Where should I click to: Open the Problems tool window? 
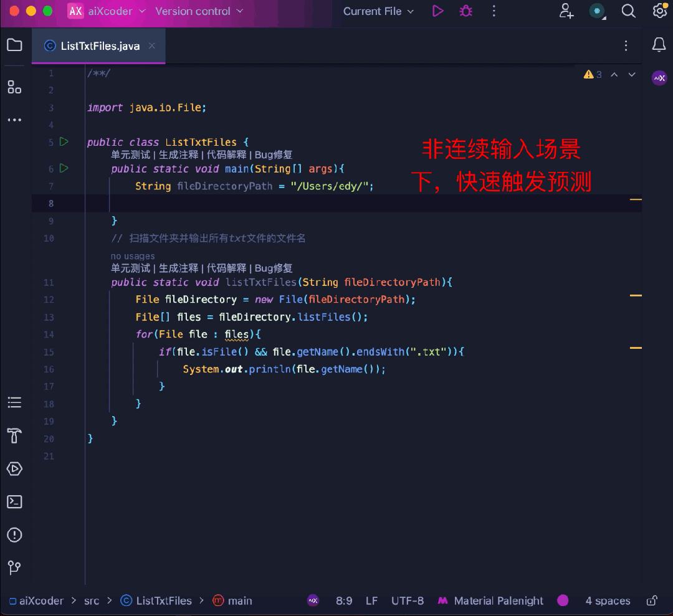[14, 535]
